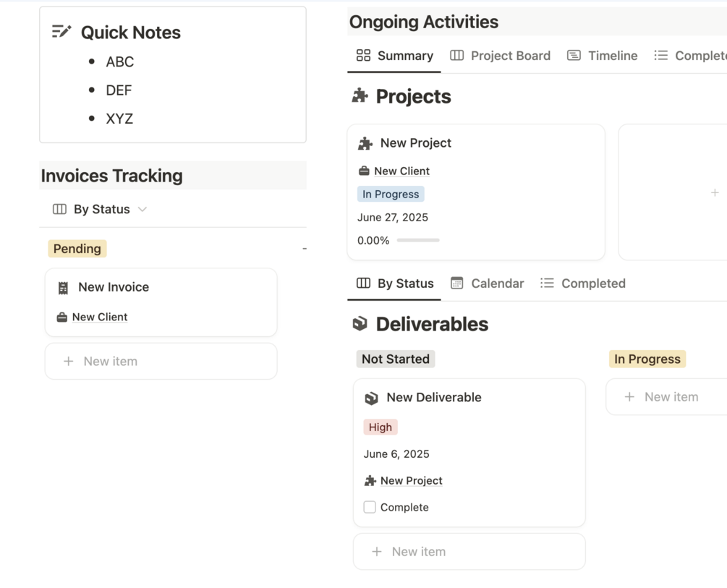727x588 pixels.
Task: Switch to the Calendar view tab
Action: point(488,284)
